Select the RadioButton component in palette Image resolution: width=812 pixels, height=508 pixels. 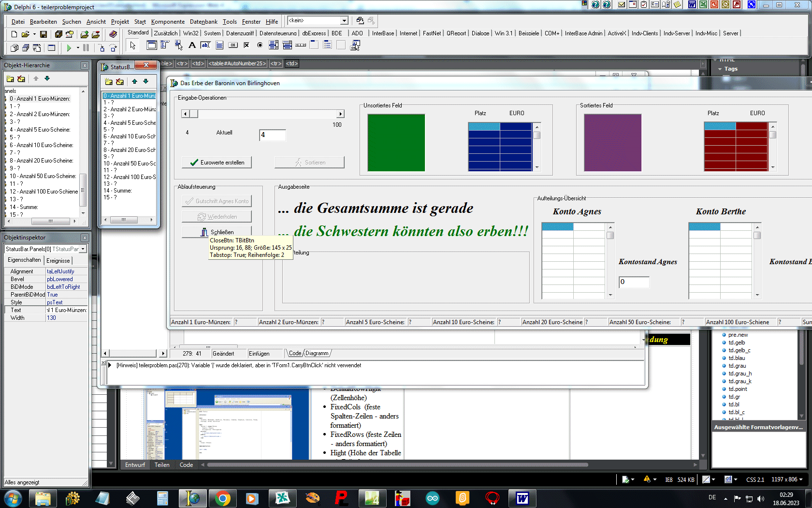(260, 45)
